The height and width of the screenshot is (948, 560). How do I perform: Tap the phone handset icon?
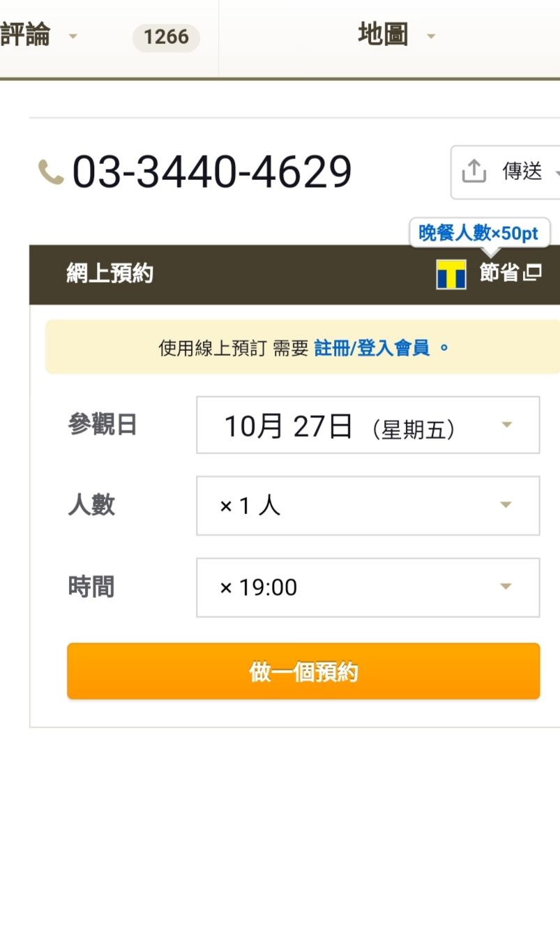[50, 172]
